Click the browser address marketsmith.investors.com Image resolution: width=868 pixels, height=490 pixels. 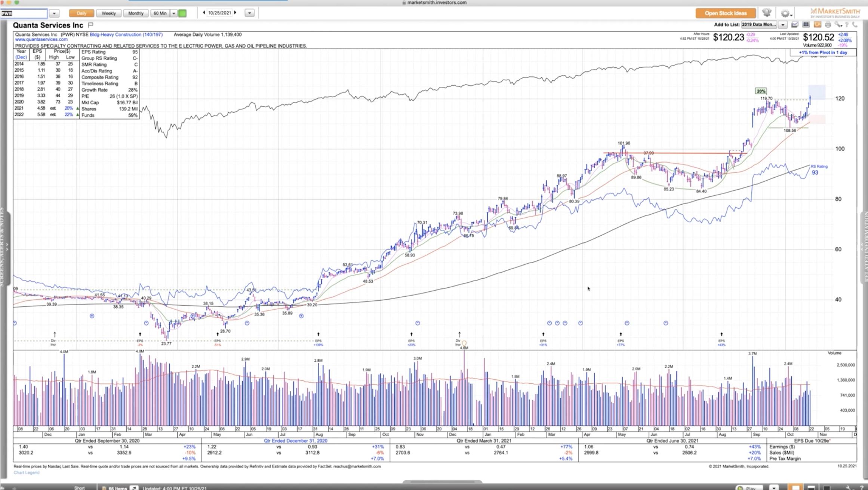[437, 3]
